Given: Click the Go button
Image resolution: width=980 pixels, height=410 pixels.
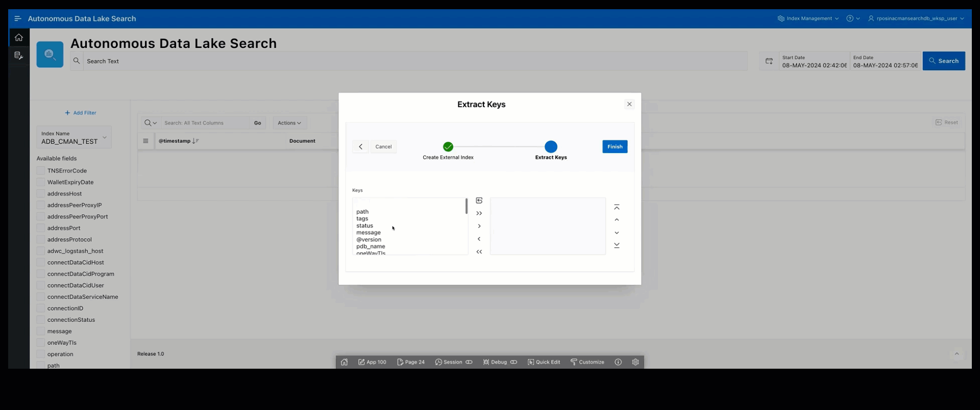Looking at the screenshot, I should [x=258, y=123].
